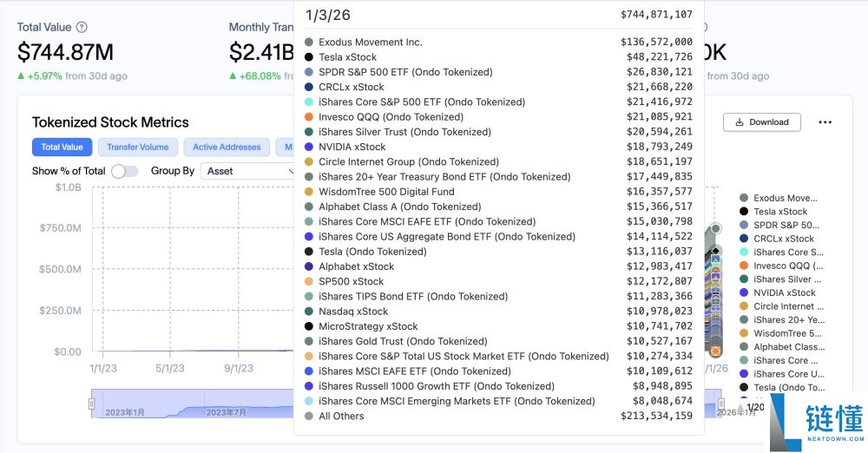Toggle NVIDIA xStock legend entry
This screenshot has height=453, width=868.
(x=778, y=292)
